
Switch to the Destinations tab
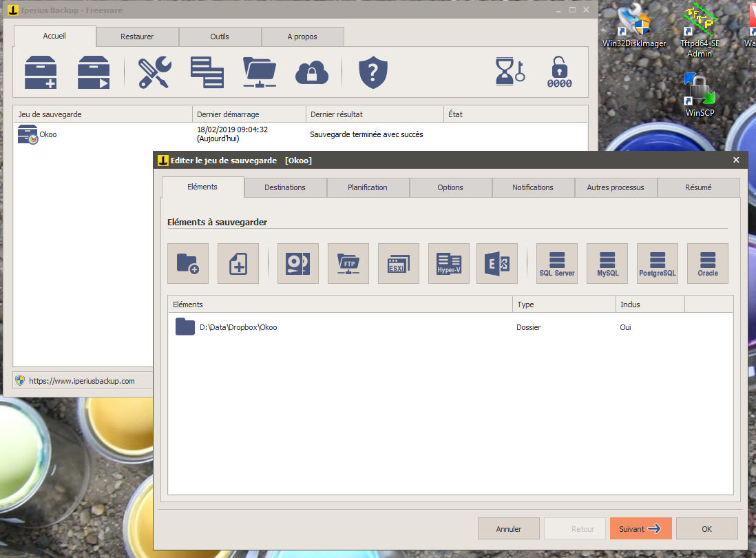click(x=285, y=187)
